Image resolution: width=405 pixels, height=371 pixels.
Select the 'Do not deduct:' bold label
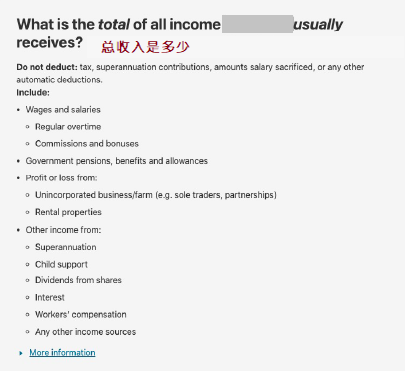[x=47, y=67]
